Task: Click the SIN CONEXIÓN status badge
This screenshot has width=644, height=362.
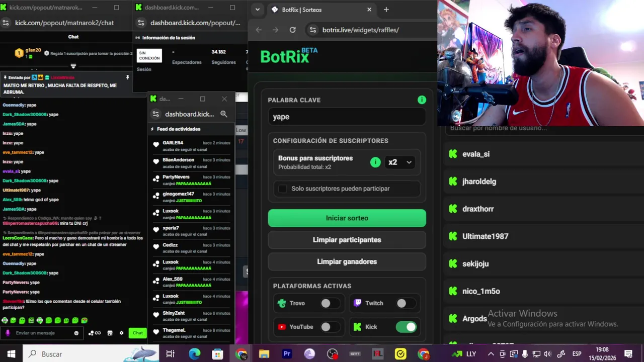Action: [x=149, y=55]
